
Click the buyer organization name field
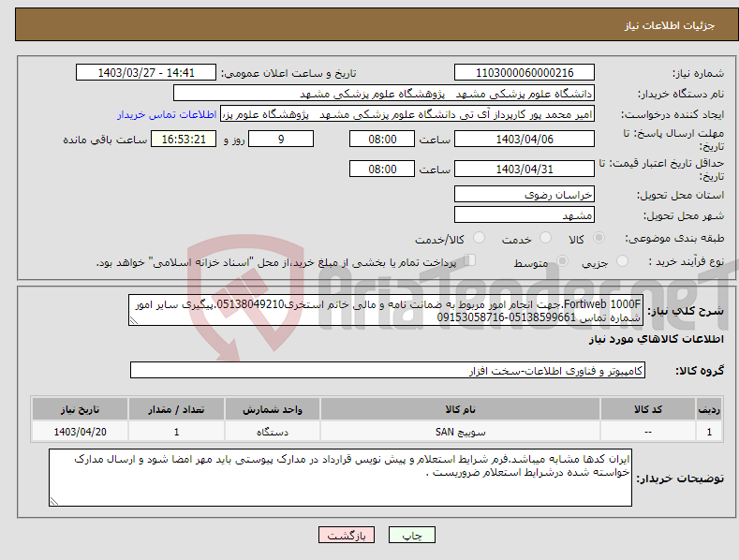coord(384,94)
